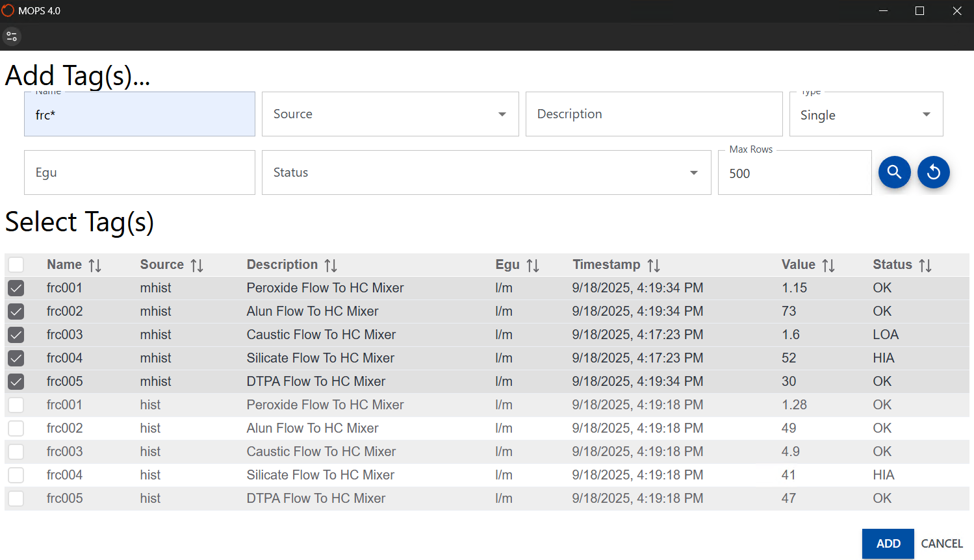This screenshot has width=974, height=560.
Task: Sort by the Description column arrows
Action: point(331,264)
